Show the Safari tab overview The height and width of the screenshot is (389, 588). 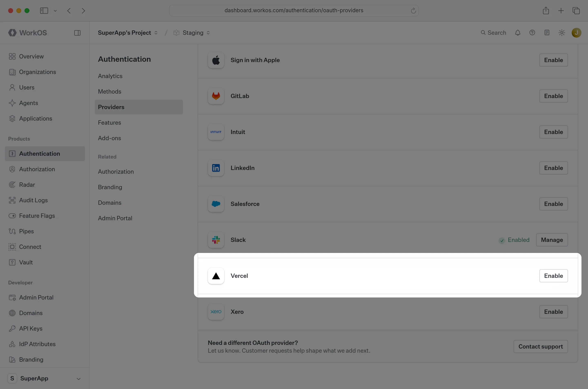pyautogui.click(x=576, y=10)
